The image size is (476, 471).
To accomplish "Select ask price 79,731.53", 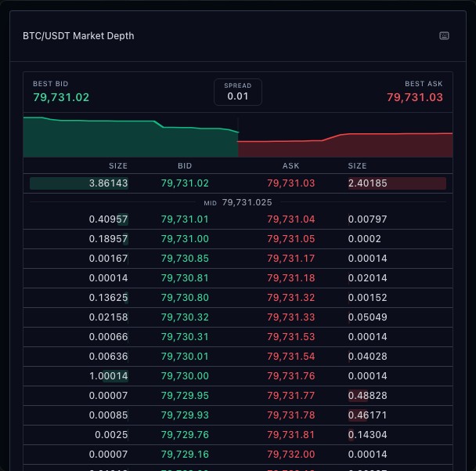I will click(x=290, y=337).
